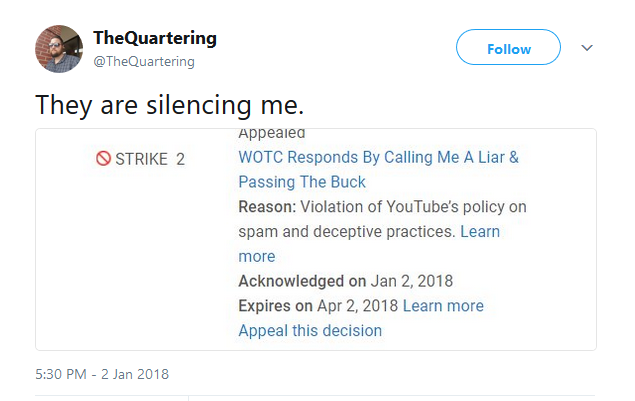This screenshot has height=401, width=635.
Task: Open the 5:30 PM tweet timestamp
Action: point(101,375)
